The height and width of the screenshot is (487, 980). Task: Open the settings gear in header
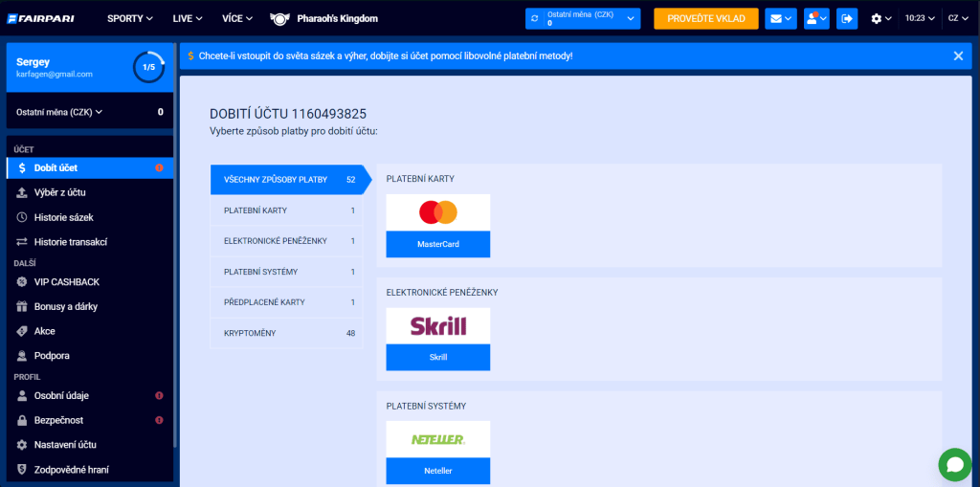880,18
